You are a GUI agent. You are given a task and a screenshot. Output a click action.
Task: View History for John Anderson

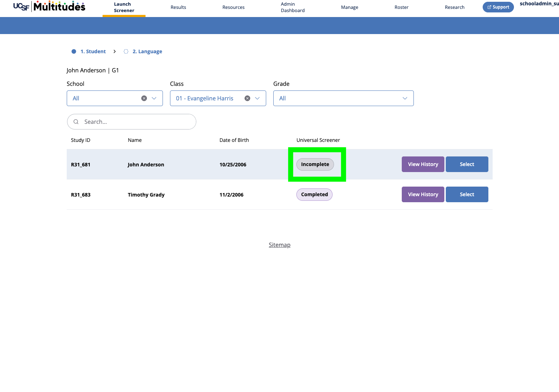coord(423,164)
